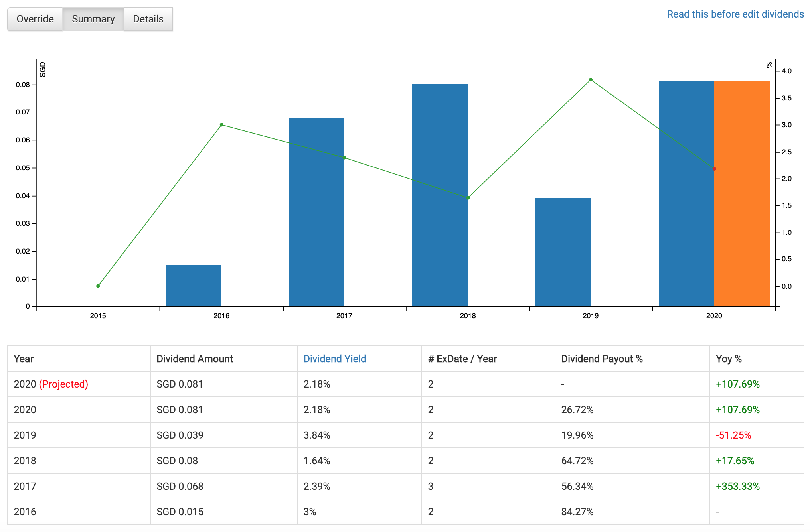Screen dimensions: 810x532
Task: Click the small 2016 dividend bar
Action: tap(194, 286)
